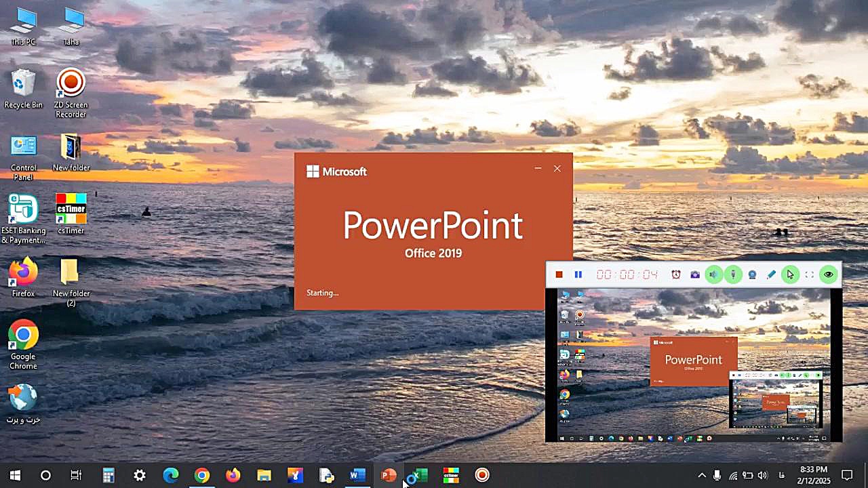Show hidden system tray icons

click(x=702, y=475)
